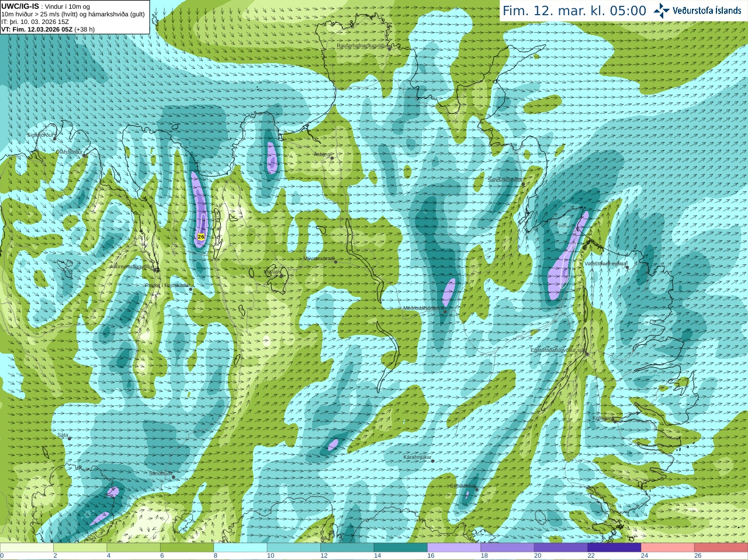Click the Eyjabakkar station label
The height and width of the screenshot is (560, 748).
pos(463,485)
